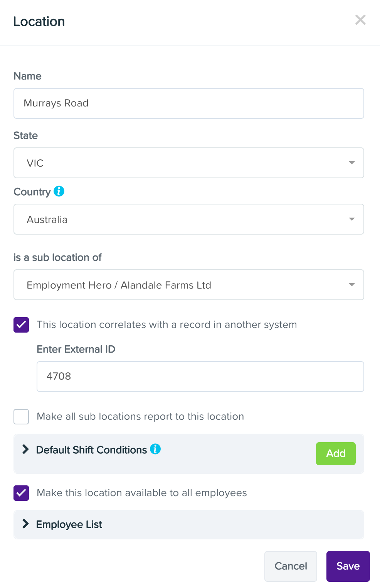This screenshot has width=380, height=588.
Task: Expand the Employee List section
Action: click(69, 524)
